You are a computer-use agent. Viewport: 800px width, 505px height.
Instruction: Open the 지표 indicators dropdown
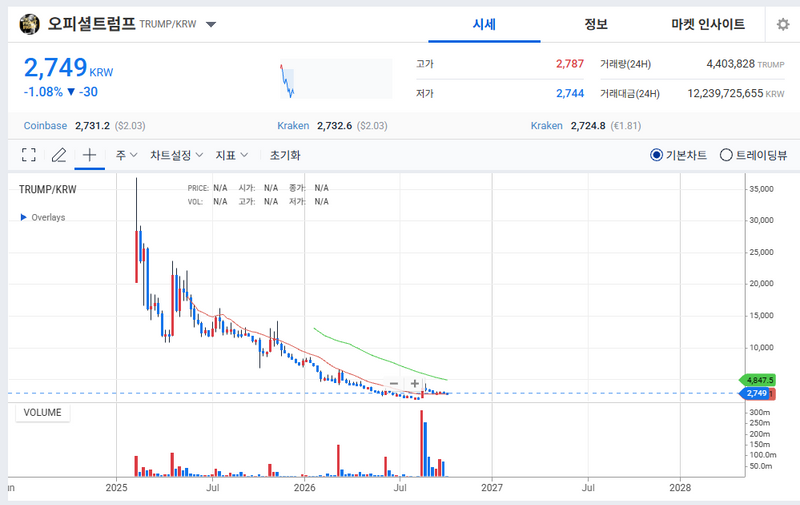click(232, 155)
